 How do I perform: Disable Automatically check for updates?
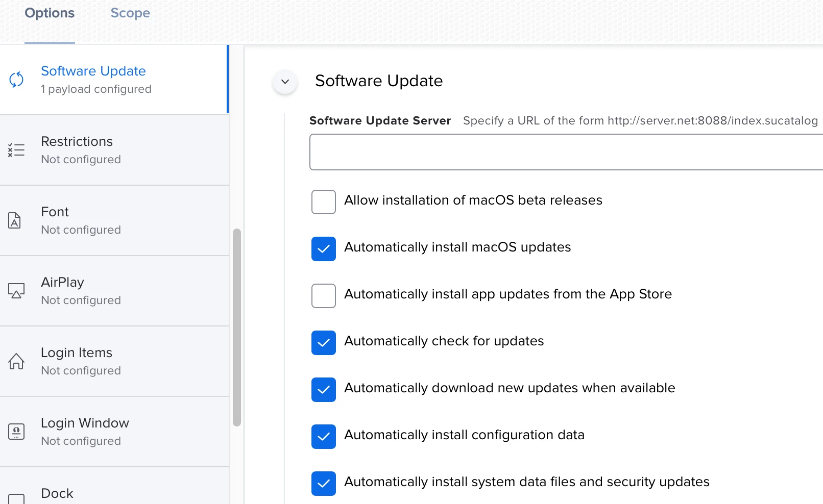tap(324, 343)
